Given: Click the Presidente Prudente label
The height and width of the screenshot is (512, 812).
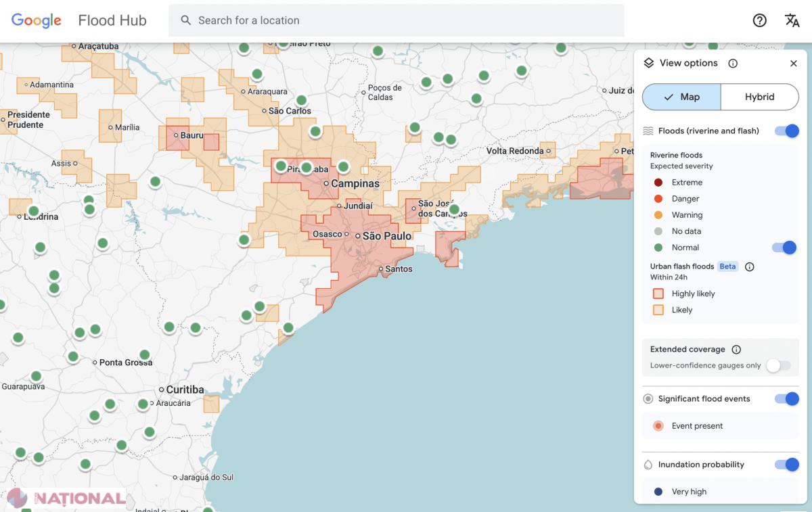Looking at the screenshot, I should coord(28,120).
